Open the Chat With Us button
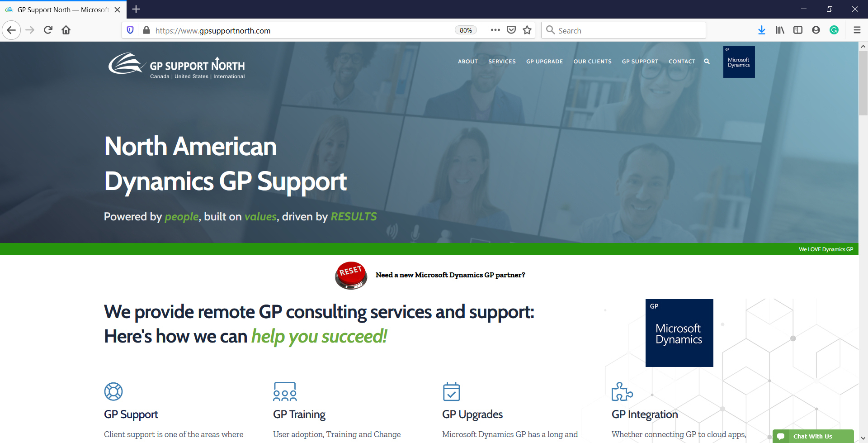 click(813, 436)
